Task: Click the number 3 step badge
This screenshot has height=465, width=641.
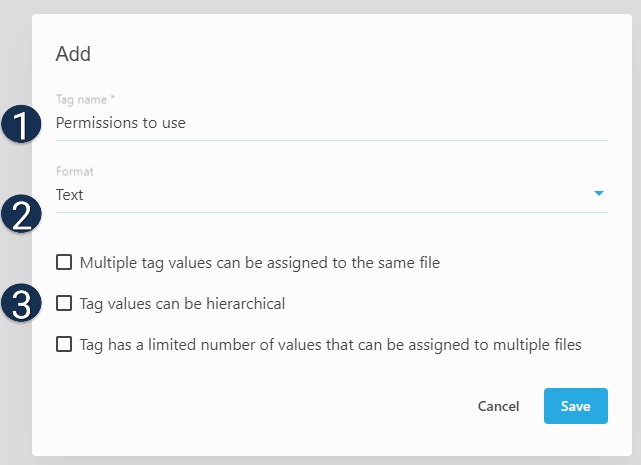Action: pyautogui.click(x=21, y=304)
